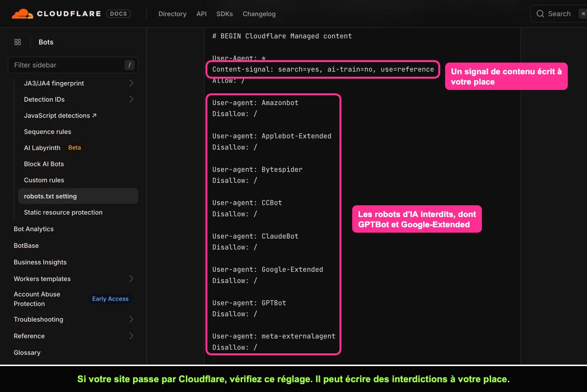
Task: Open Troubleshooting page
Action: coord(38,320)
